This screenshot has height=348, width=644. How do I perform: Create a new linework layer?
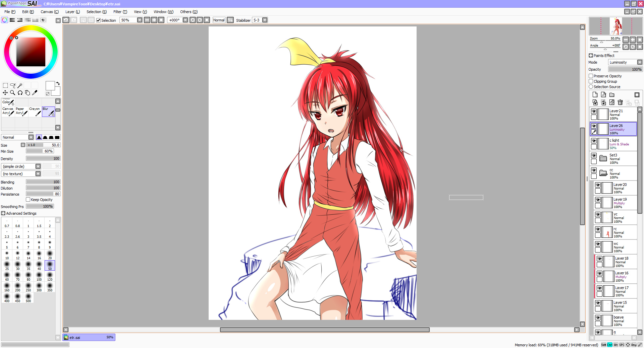pos(603,95)
